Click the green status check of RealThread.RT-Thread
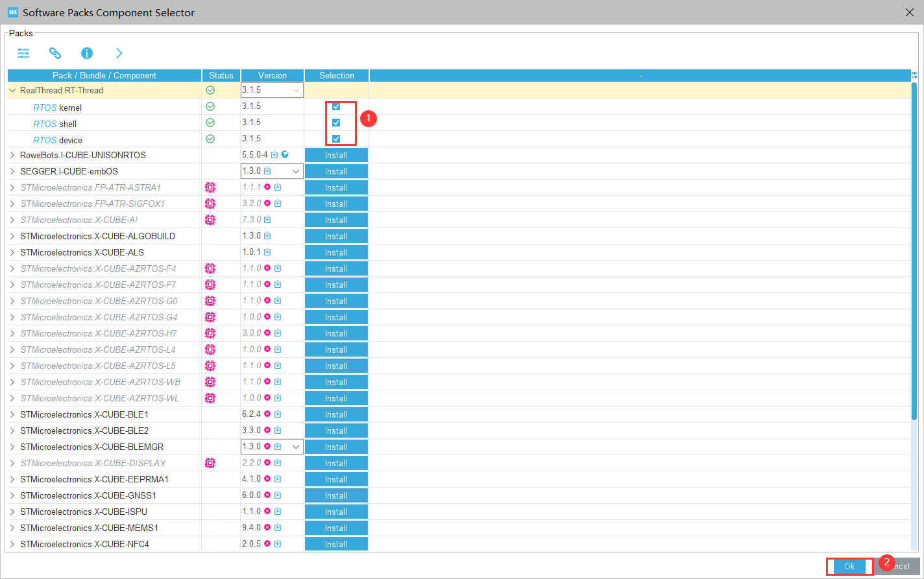Viewport: 924px width, 579px height. pyautogui.click(x=210, y=90)
